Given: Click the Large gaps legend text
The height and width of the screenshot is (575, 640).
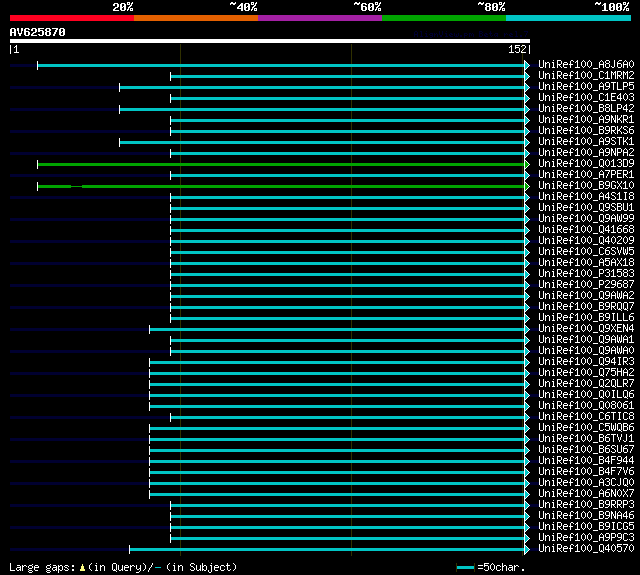Looking at the screenshot, I should point(123,567).
